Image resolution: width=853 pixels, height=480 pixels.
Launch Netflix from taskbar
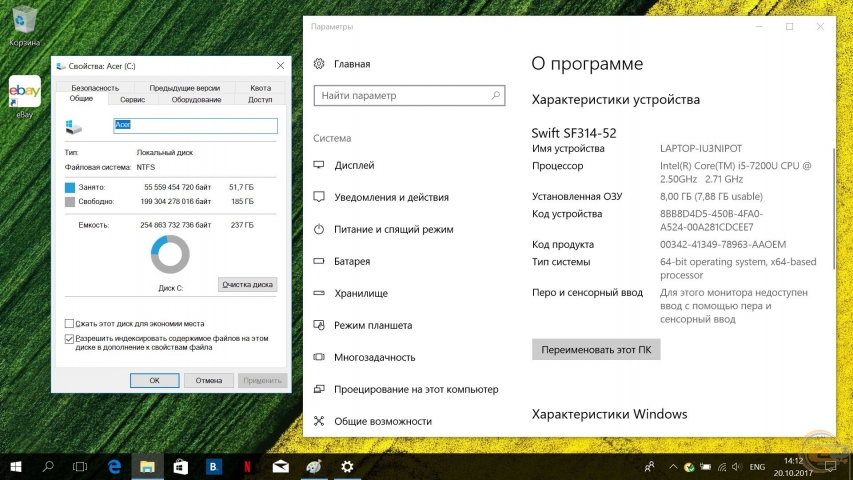pyautogui.click(x=247, y=466)
